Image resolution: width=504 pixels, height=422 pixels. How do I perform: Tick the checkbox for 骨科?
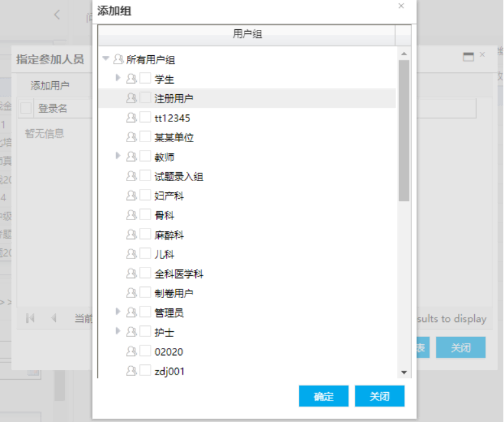point(145,215)
